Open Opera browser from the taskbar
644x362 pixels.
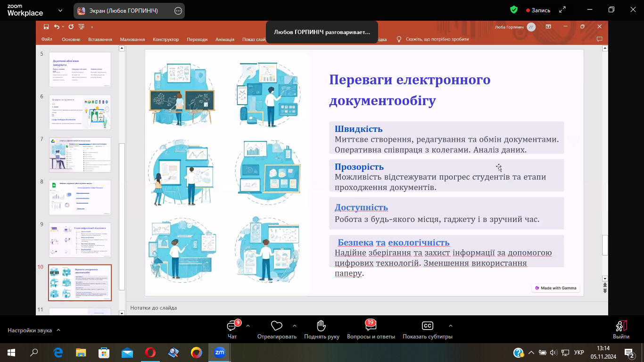tap(150, 353)
